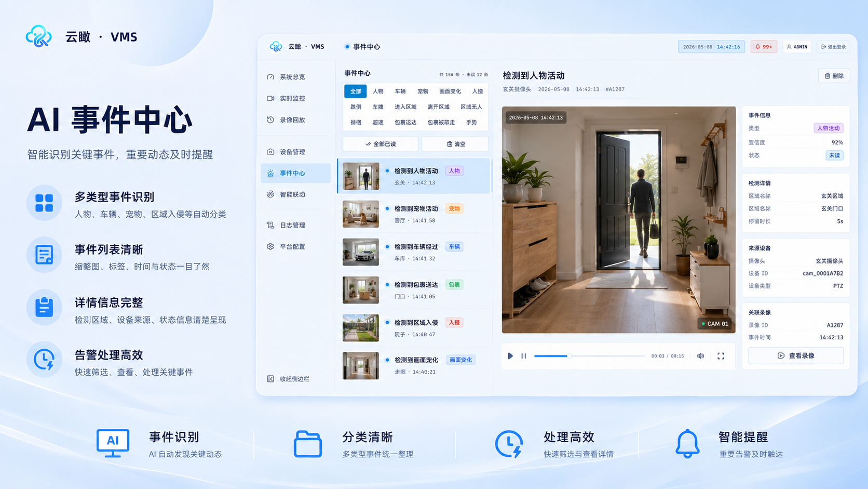This screenshot has width=868, height=489.
Task: Open the 检测到人物活动 event thumbnail
Action: 361,176
